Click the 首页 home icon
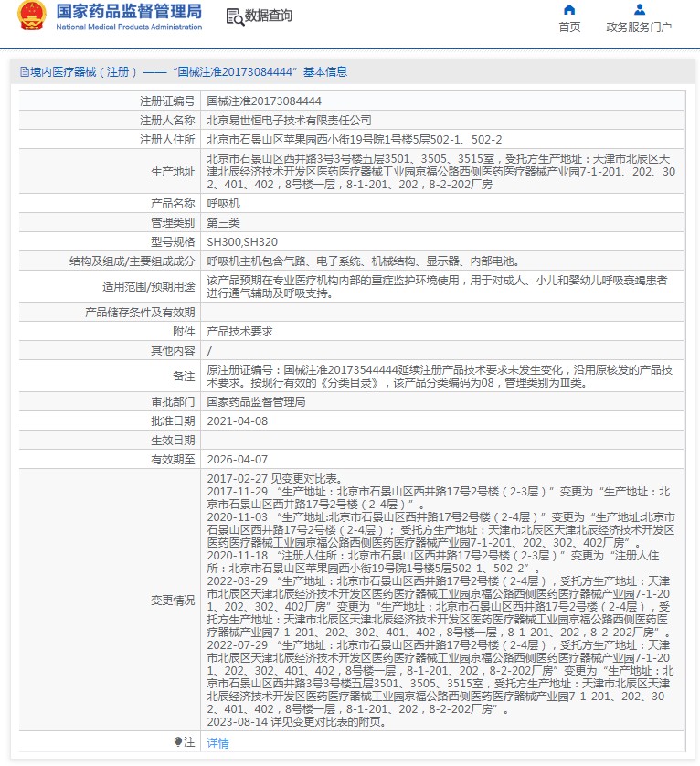This screenshot has width=700, height=766. coord(569,10)
